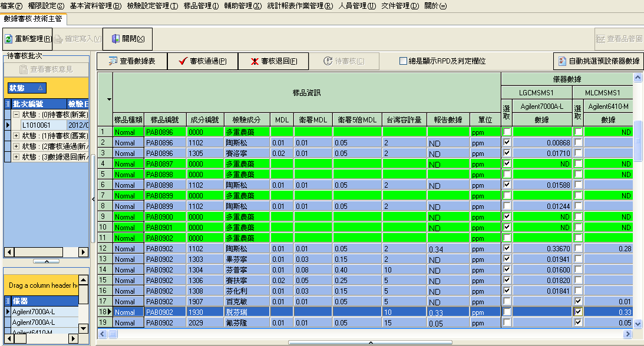The height and width of the screenshot is (346, 644).
Task: Click scroll-down arrow of data grid
Action: coord(638,324)
